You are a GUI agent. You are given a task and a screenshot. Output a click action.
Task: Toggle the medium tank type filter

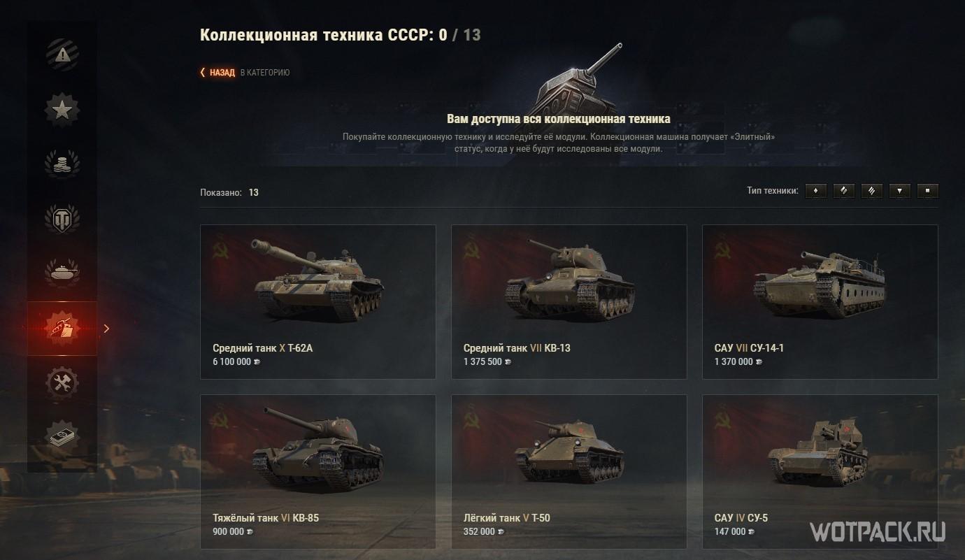[x=844, y=191]
